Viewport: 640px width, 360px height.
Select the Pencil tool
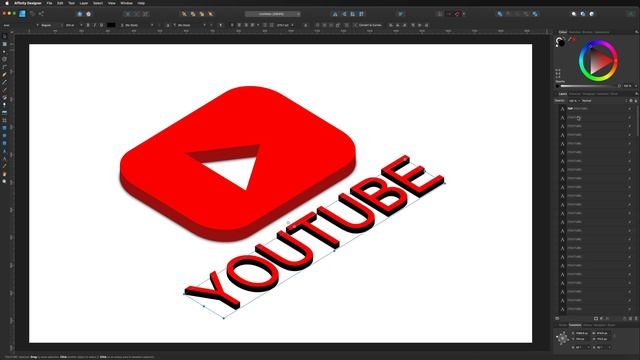coord(4,82)
